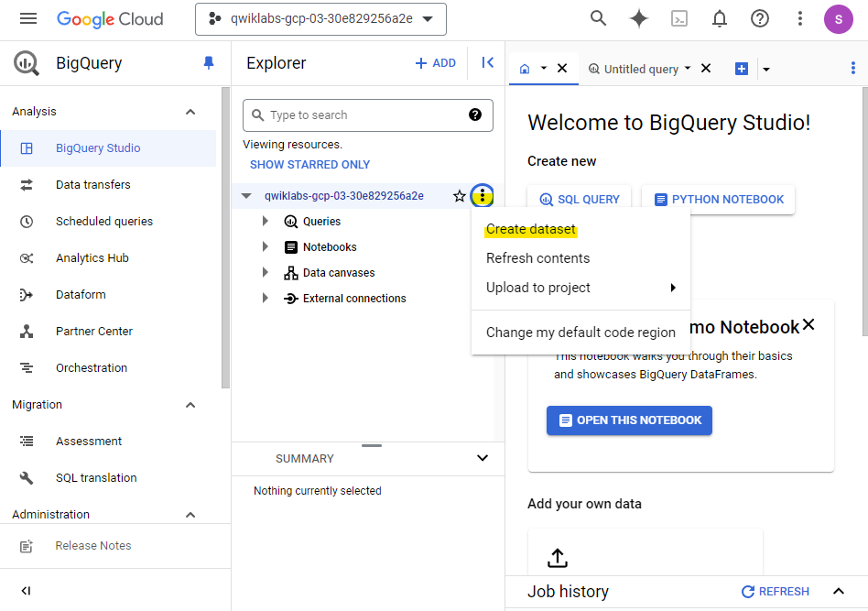Select Data canvases in resource tree
This screenshot has height=611, width=868.
point(339,273)
